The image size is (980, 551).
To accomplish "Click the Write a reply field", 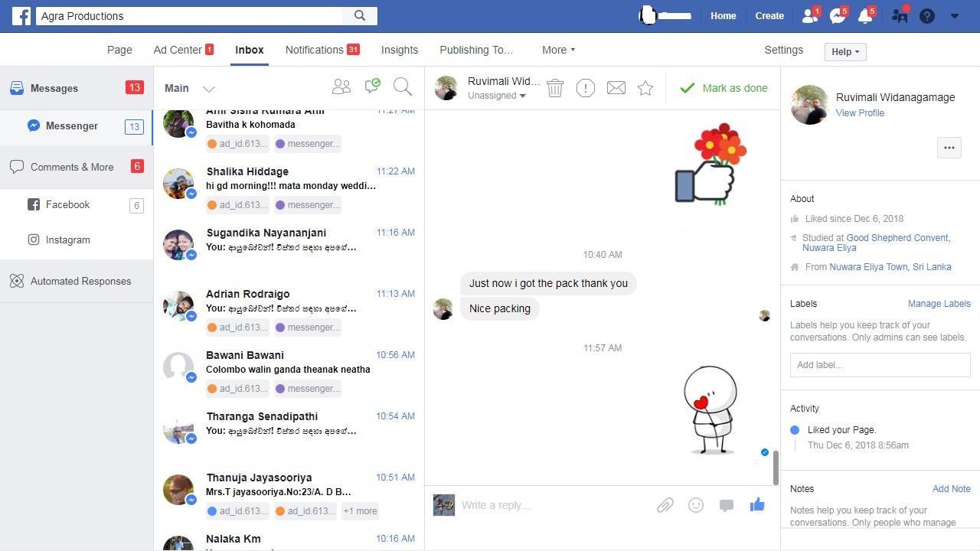I will tap(555, 505).
